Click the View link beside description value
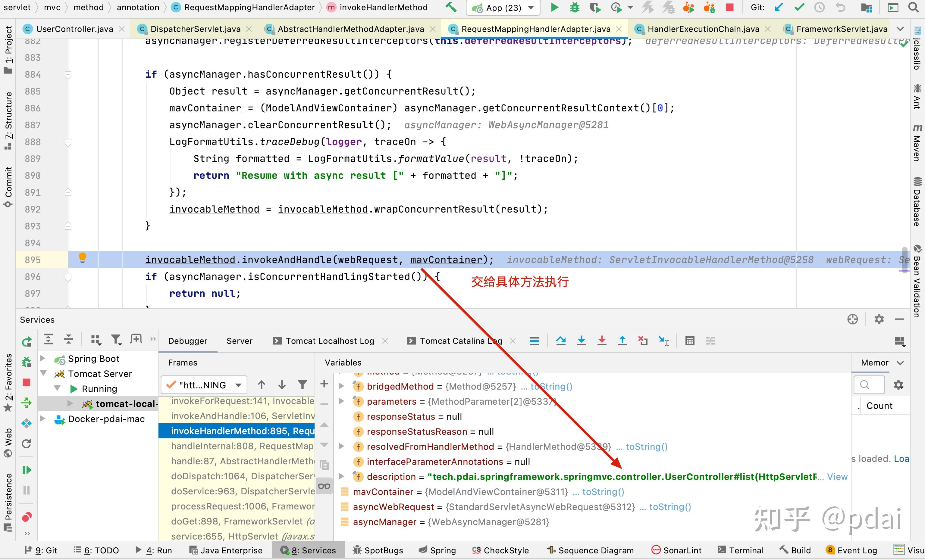The width and height of the screenshot is (925, 560). (837, 476)
